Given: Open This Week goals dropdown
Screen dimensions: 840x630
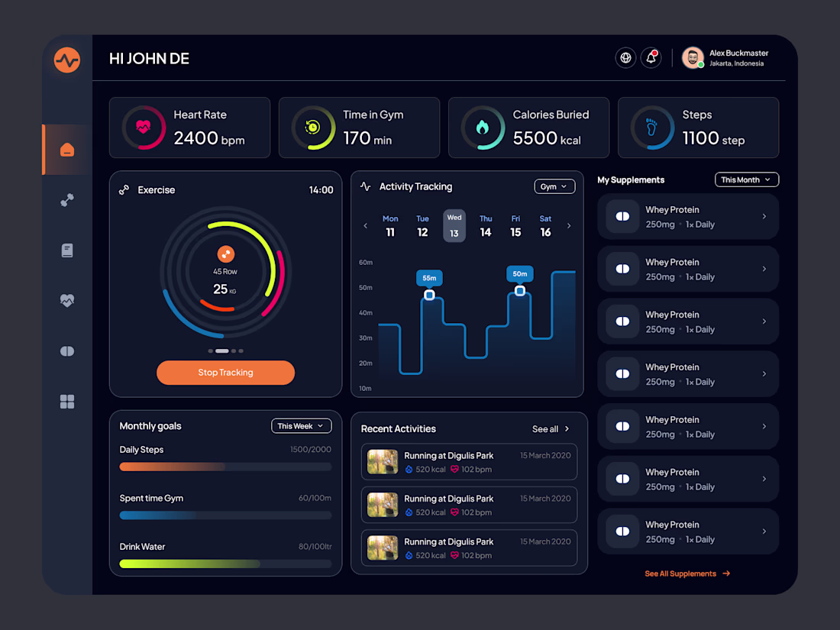Looking at the screenshot, I should click(x=301, y=426).
